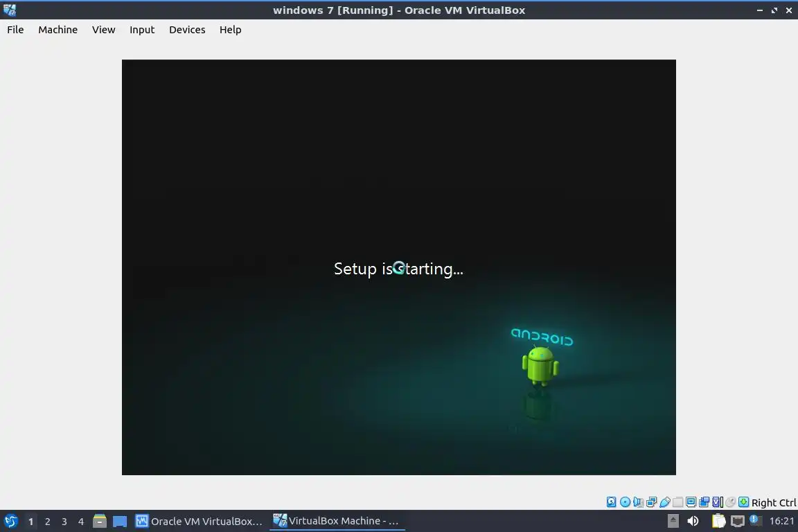Open the clipboard manager tray icon

pyautogui.click(x=718, y=521)
